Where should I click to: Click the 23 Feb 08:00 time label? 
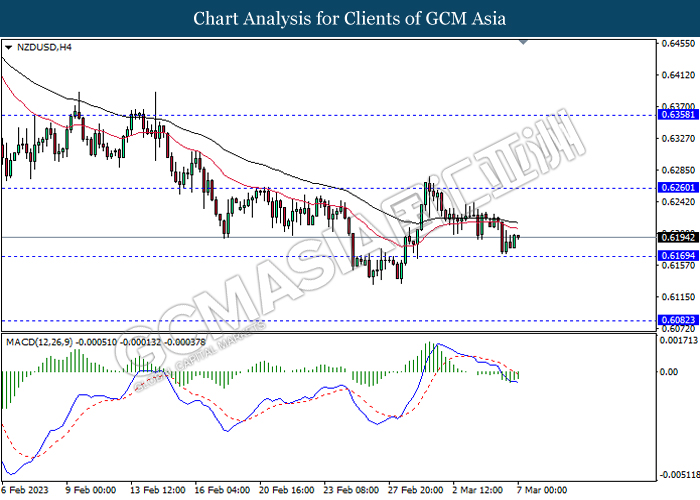tap(351, 490)
